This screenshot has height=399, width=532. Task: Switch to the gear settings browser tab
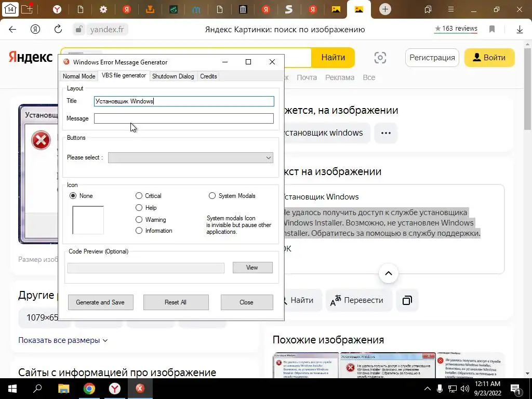(x=103, y=9)
